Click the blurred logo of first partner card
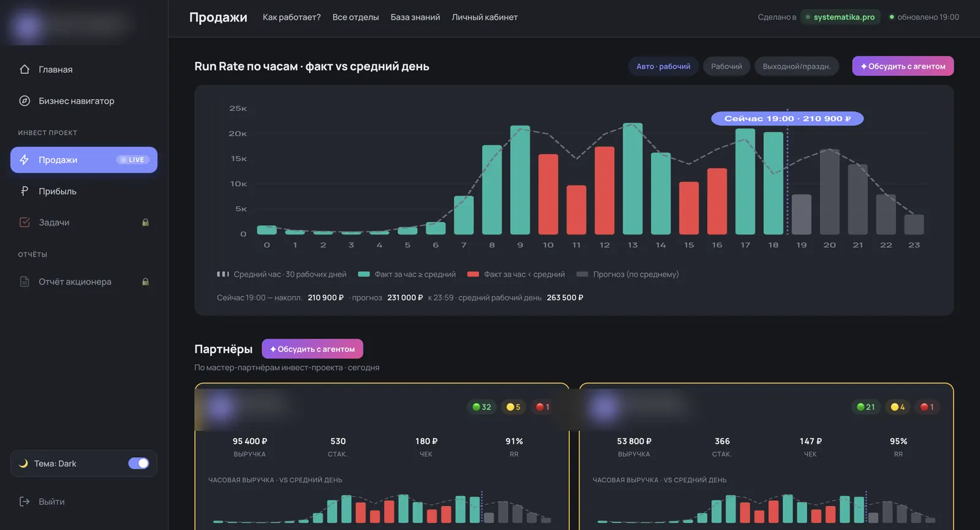The image size is (980, 530). click(x=221, y=406)
